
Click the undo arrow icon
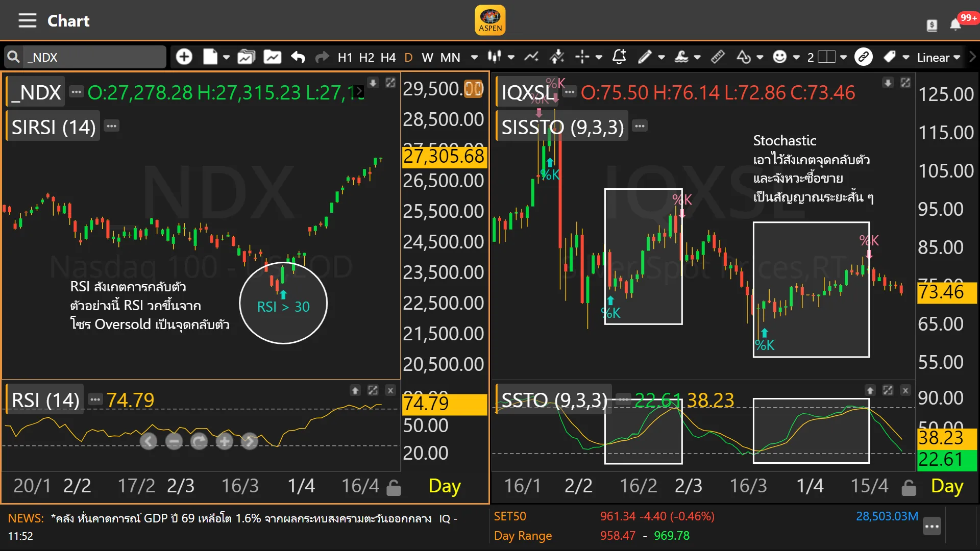298,57
